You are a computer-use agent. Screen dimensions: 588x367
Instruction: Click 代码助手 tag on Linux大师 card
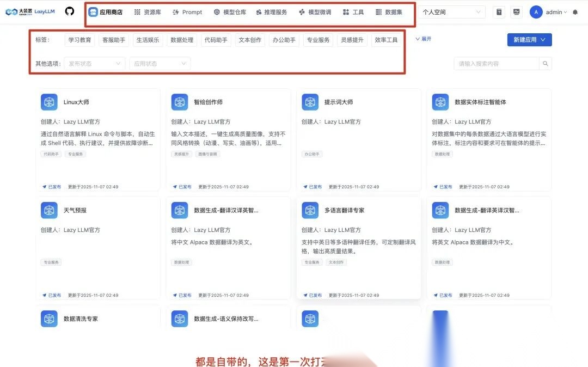coord(51,154)
